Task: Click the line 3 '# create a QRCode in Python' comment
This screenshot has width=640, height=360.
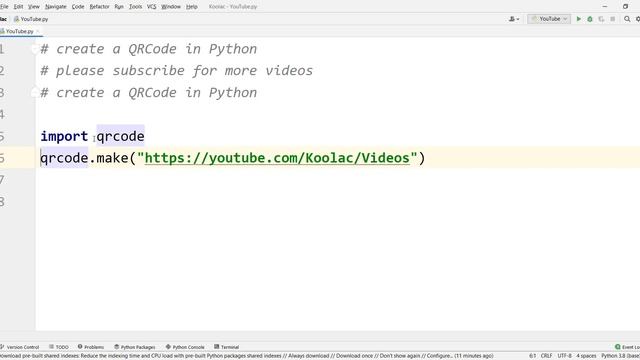Action: click(x=149, y=93)
